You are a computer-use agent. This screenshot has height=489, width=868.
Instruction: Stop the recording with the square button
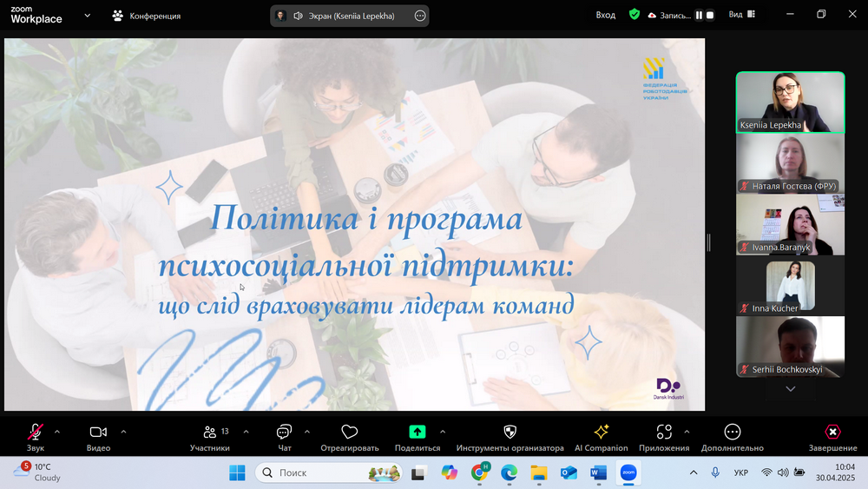[x=710, y=16]
